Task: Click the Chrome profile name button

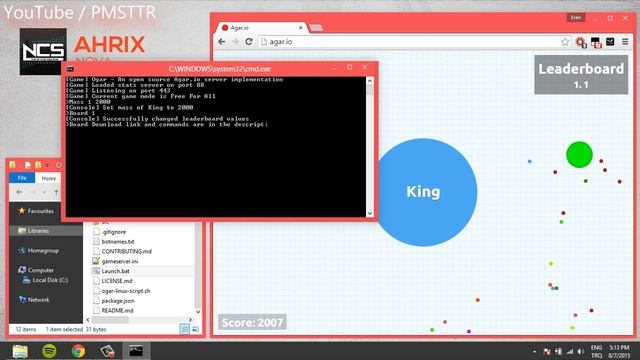Action: (x=576, y=18)
